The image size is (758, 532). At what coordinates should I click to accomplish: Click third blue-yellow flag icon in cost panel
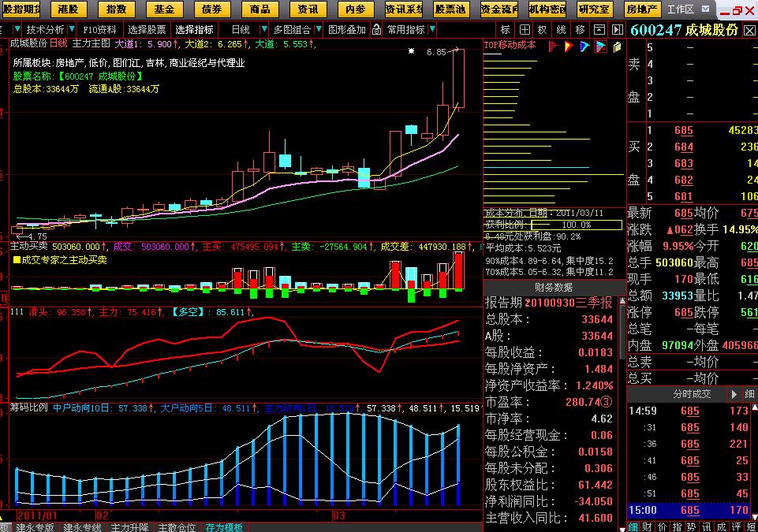(x=585, y=47)
